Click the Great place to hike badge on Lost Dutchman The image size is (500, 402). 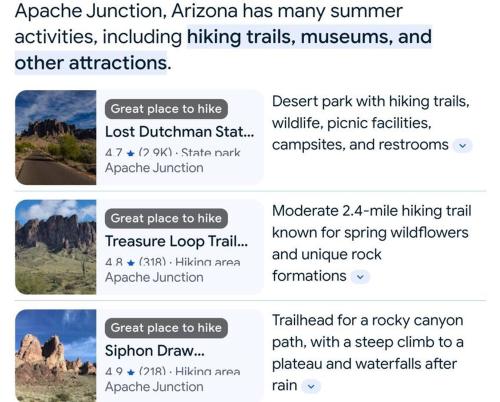click(166, 109)
